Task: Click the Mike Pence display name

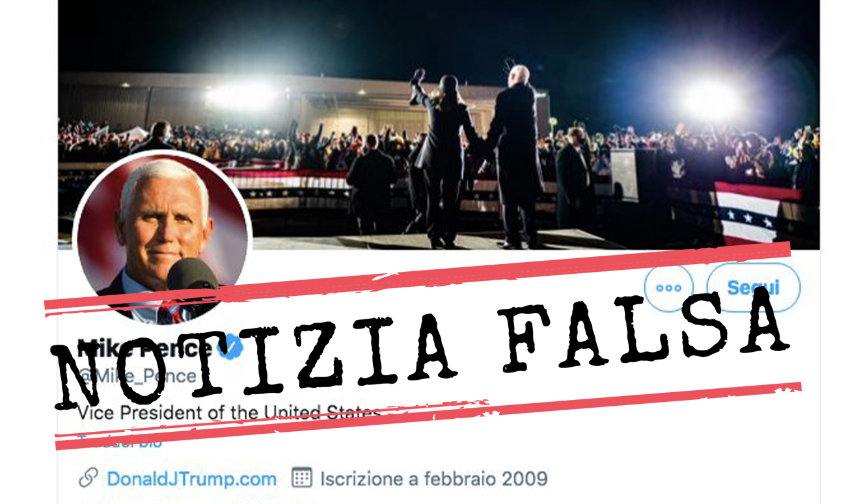Action: click(144, 348)
